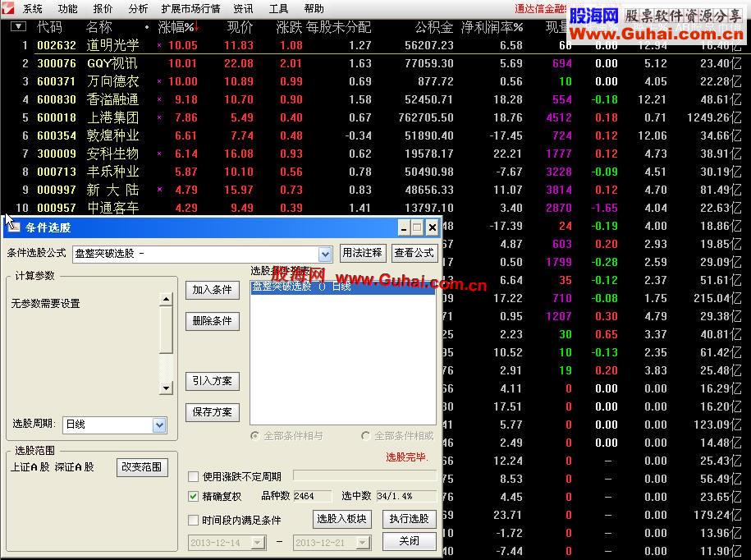Select the 全部条件相与 radio button
751x560 pixels.
[x=254, y=436]
